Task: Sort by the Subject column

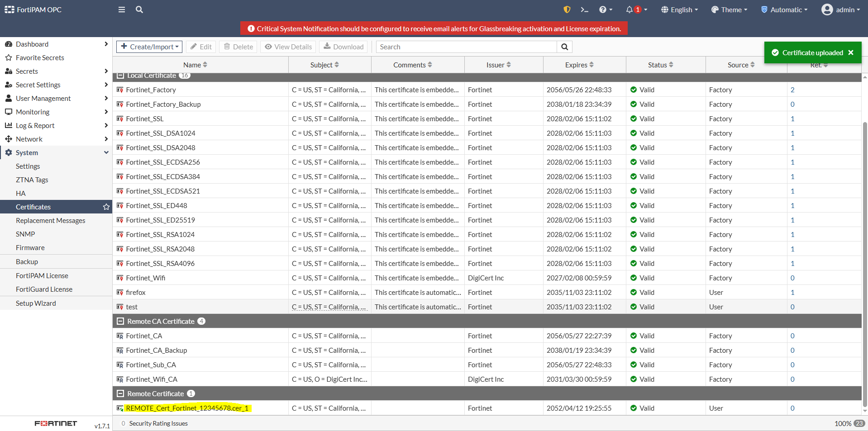Action: (x=325, y=65)
